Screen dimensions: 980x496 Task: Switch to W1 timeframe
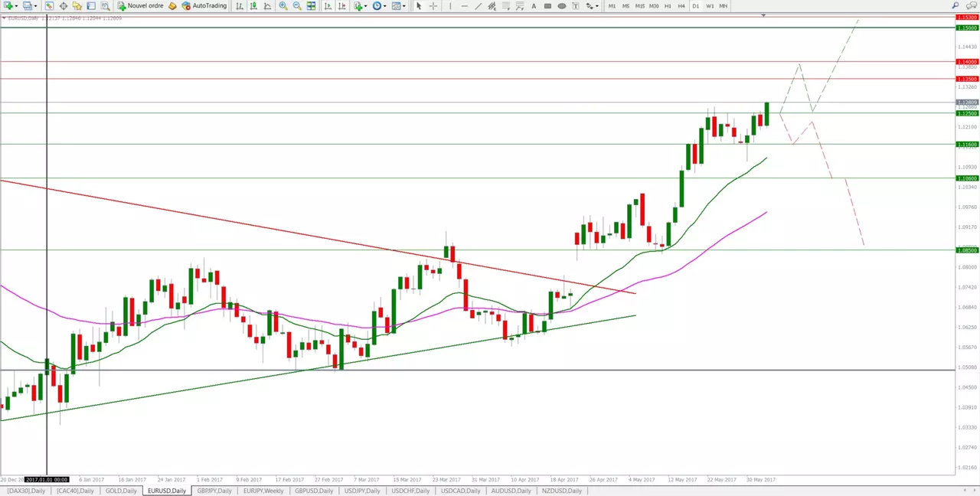tap(710, 5)
